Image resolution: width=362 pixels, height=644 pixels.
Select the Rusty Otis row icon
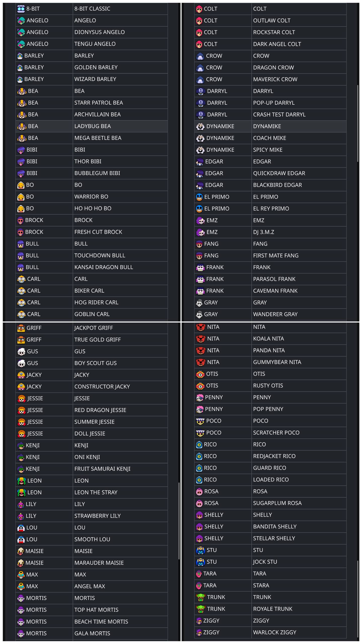200,386
